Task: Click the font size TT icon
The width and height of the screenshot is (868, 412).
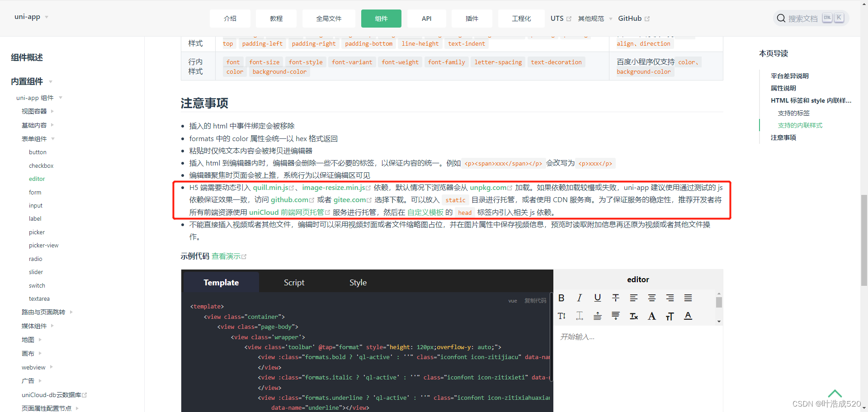Action: tap(670, 316)
